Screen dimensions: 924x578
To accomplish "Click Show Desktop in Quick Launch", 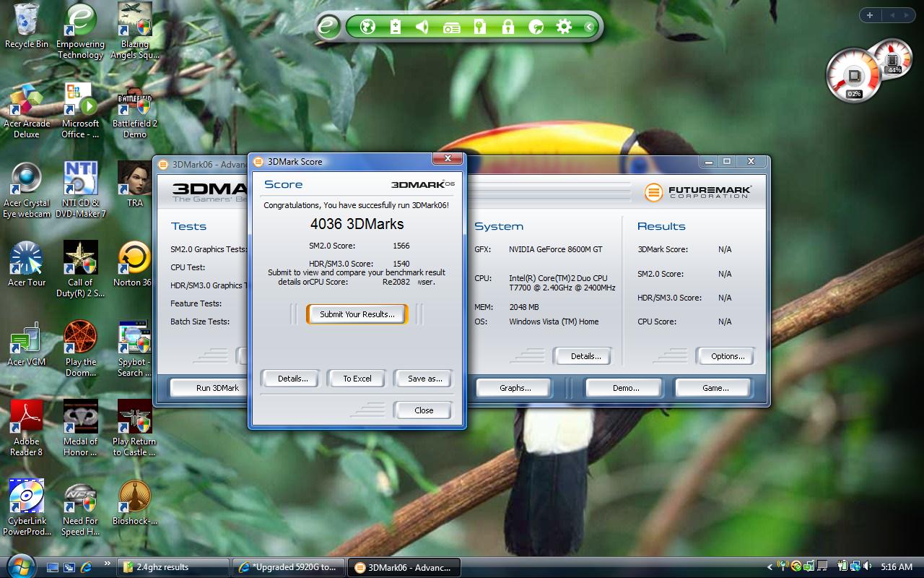I will 52,567.
